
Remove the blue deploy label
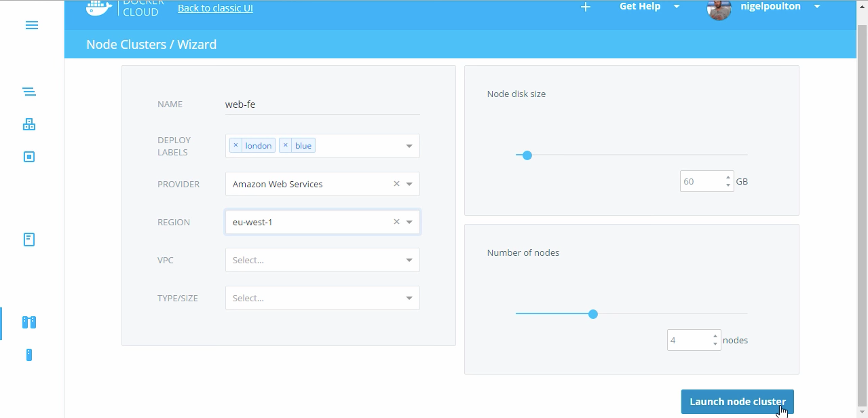coord(285,146)
